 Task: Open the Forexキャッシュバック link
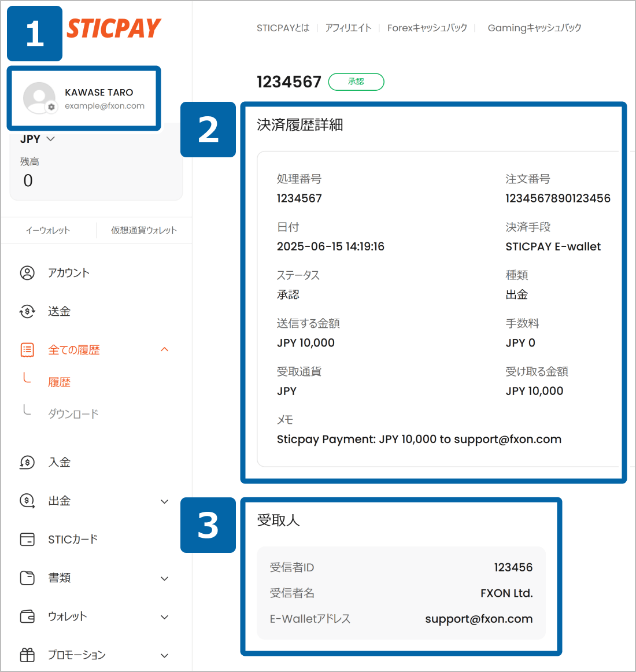coord(427,28)
